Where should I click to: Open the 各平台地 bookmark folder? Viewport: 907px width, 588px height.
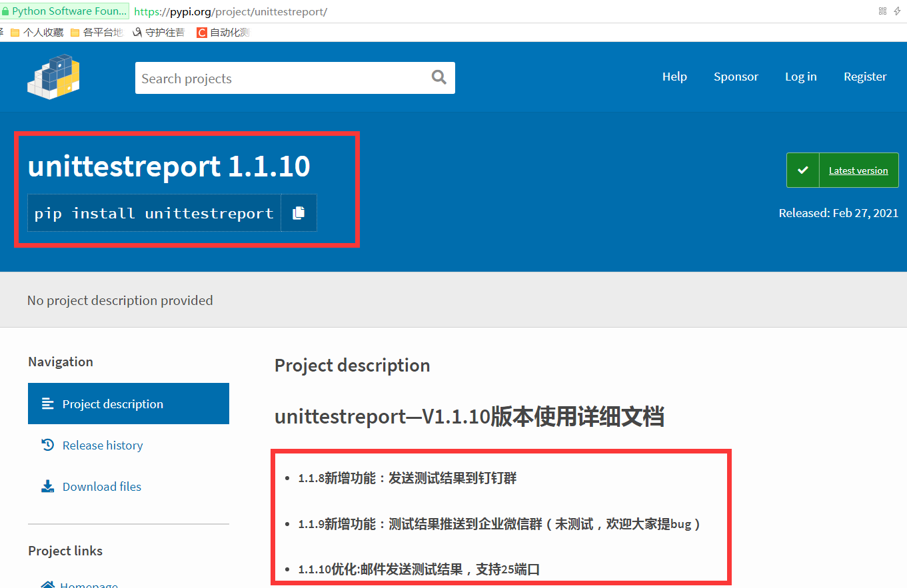97,32
